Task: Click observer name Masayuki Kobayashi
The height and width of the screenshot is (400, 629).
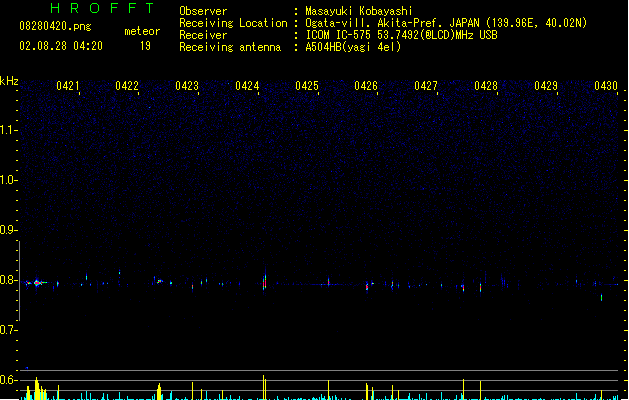Action: coord(359,11)
